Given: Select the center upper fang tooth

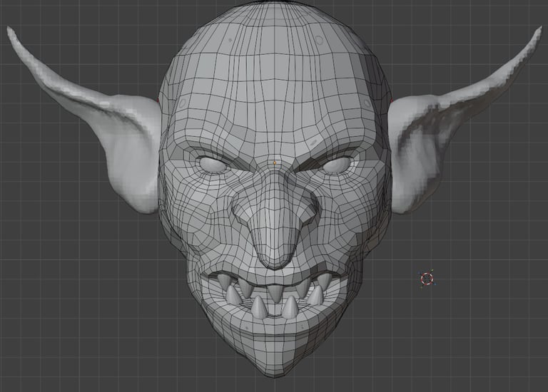Looking at the screenshot, I should coord(275,293).
